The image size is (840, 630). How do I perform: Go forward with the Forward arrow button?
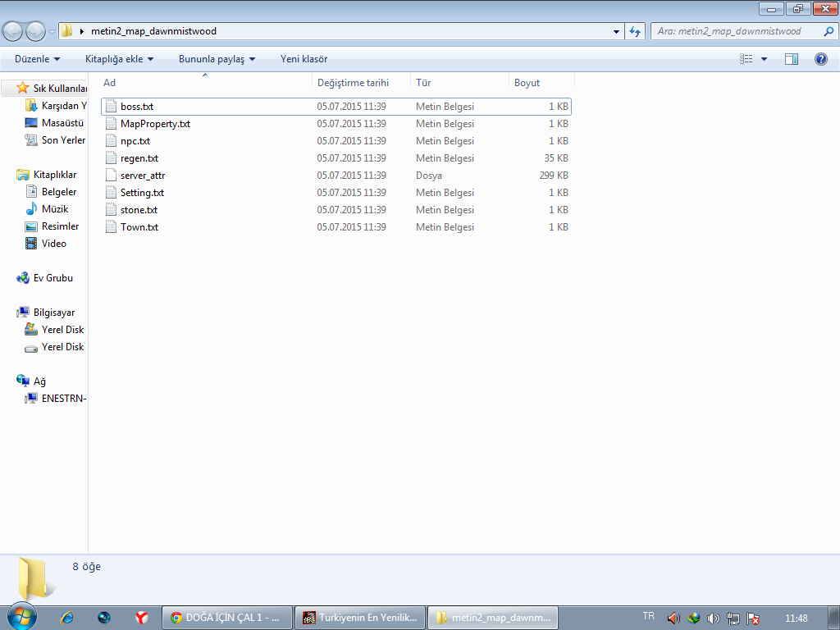[x=35, y=32]
